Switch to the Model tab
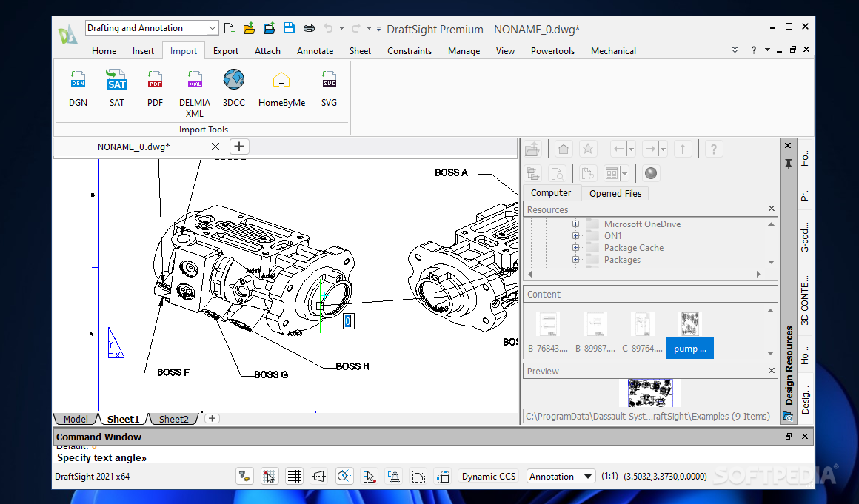The image size is (859, 504). coord(76,419)
